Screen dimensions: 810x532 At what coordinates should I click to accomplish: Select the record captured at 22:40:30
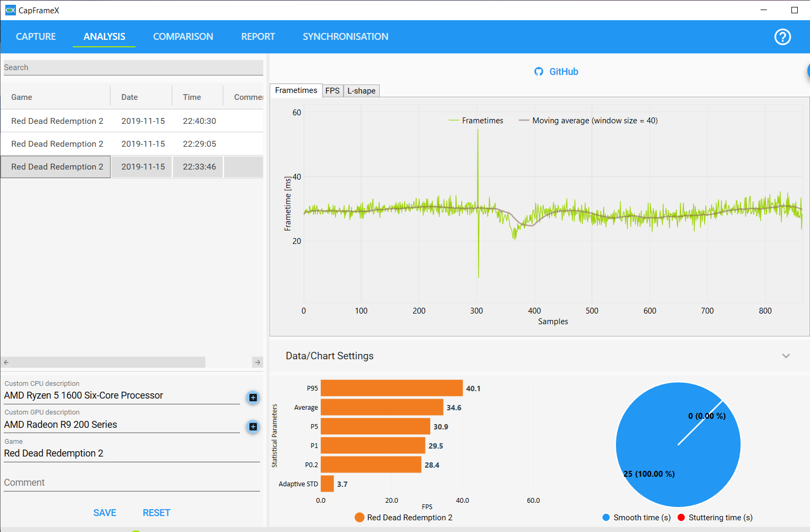(132, 121)
